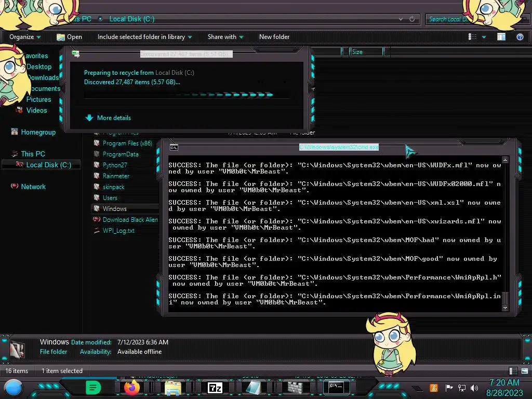The height and width of the screenshot is (399, 532).
Task: Open the firewall brick-wall taskbar icon
Action: pyautogui.click(x=295, y=388)
